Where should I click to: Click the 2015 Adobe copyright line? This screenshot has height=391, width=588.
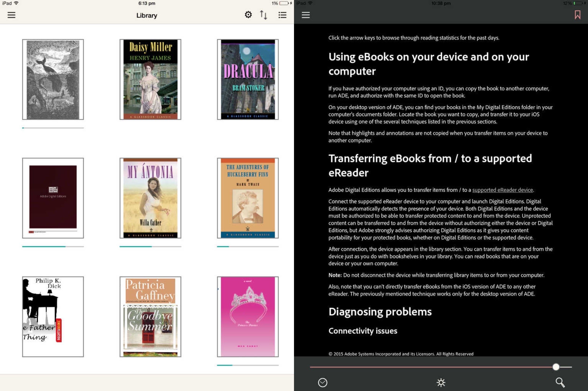click(x=401, y=354)
